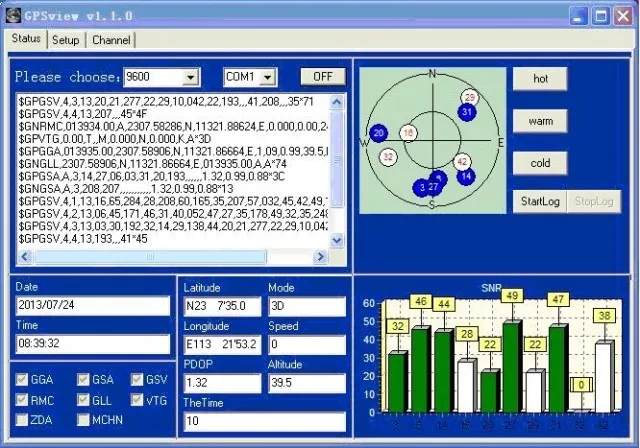
Task: Click the OFF connection button
Action: [323, 77]
